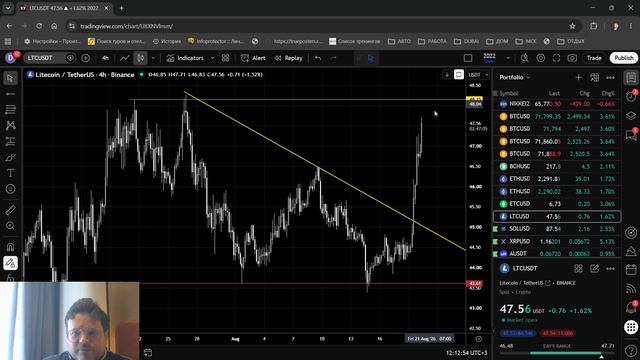Open the indicator templates grid icon
The height and width of the screenshot is (360, 640).
pos(225,58)
